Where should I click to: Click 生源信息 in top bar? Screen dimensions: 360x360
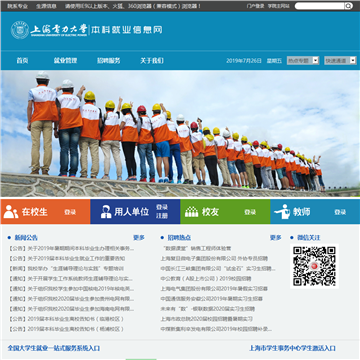46,6
